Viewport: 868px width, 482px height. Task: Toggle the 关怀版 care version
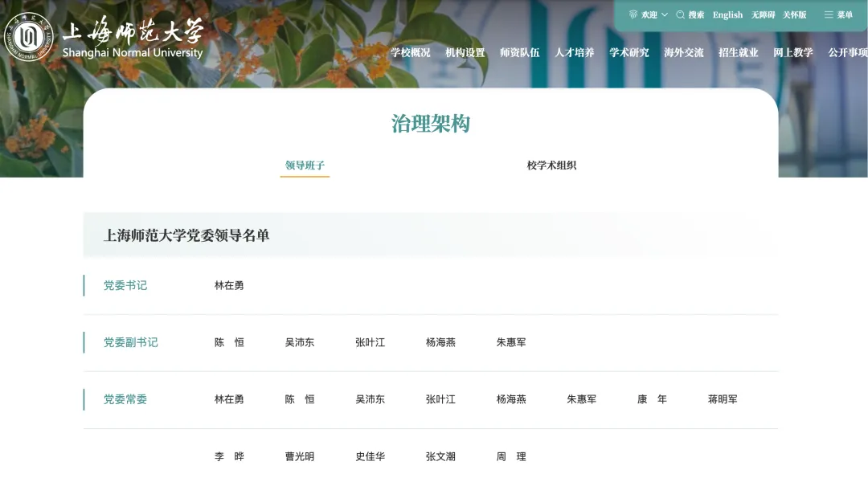[794, 14]
